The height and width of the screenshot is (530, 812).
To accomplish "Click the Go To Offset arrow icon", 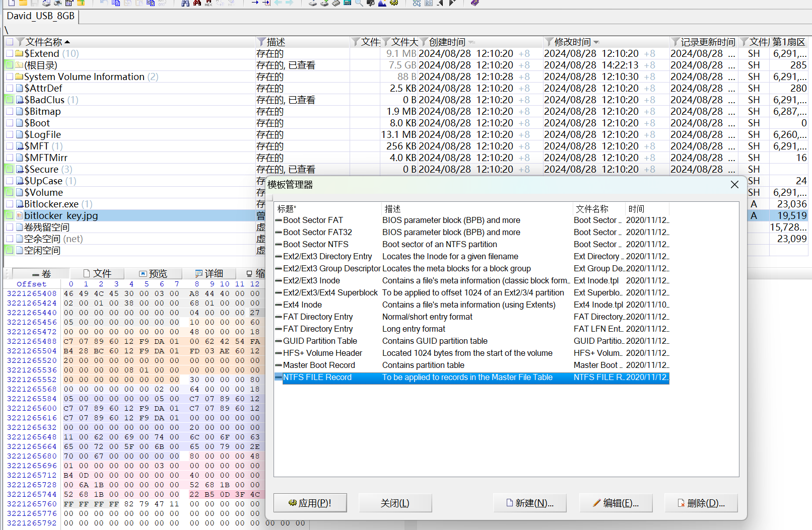I will point(255,3).
